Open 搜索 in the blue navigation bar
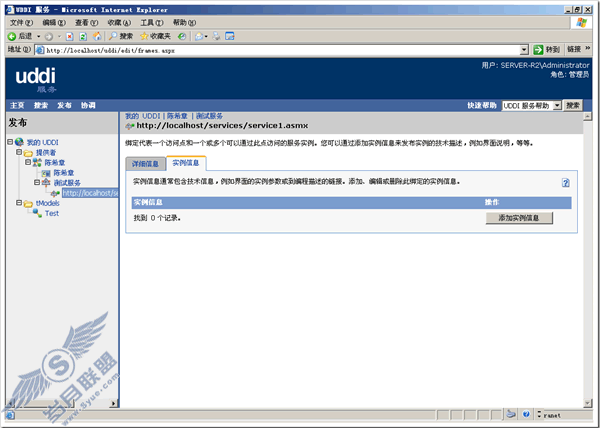Viewport: 600px width, 428px height. [41, 106]
